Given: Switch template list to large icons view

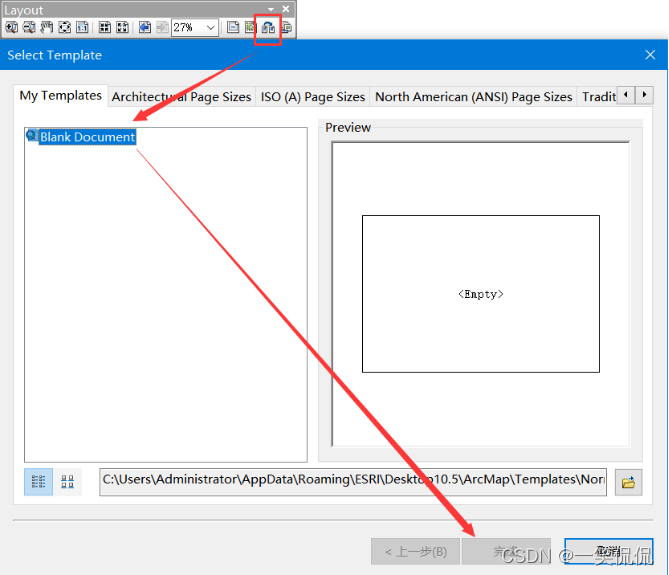Looking at the screenshot, I should click(67, 482).
